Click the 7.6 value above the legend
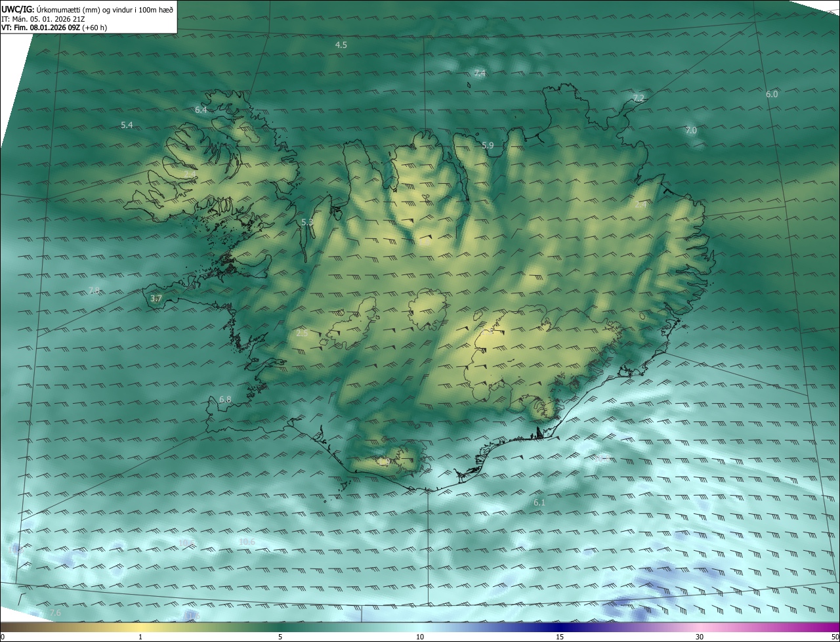840x642 pixels. coord(55,612)
